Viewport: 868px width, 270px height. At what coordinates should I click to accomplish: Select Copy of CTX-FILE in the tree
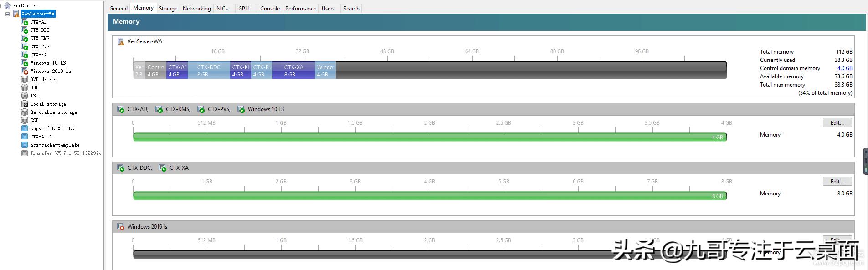(x=52, y=128)
